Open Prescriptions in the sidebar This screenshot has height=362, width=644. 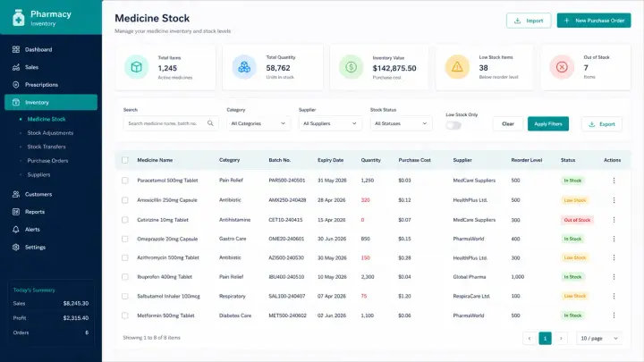click(51, 85)
